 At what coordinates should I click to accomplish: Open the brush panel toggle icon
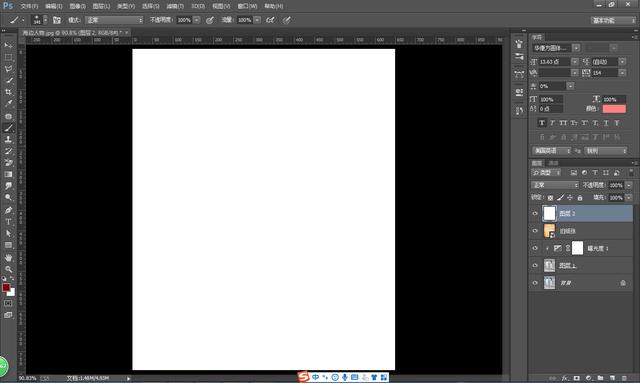click(57, 20)
